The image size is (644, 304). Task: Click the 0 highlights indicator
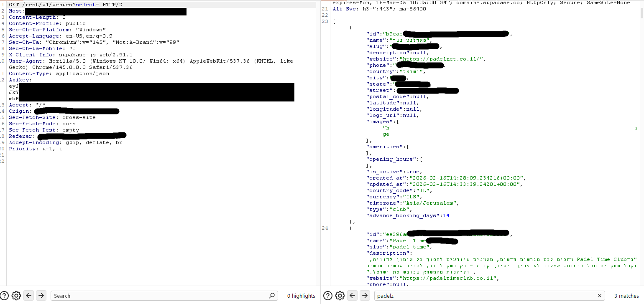tap(301, 295)
